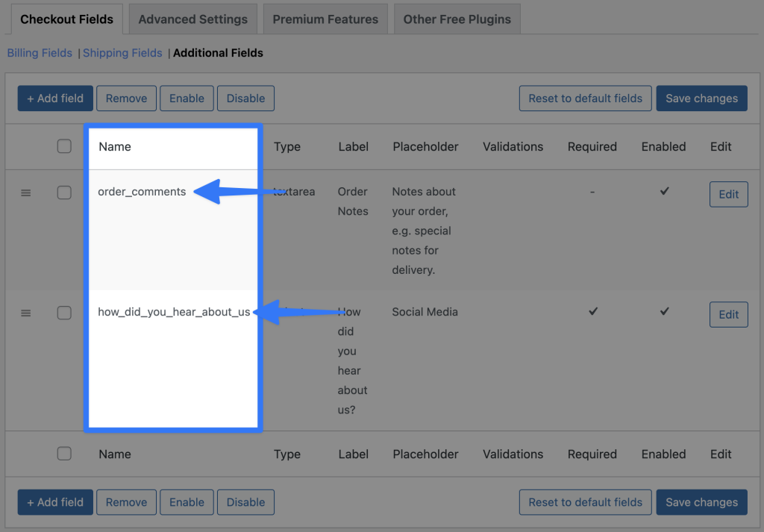Select the checkbox for the order_comments row

[64, 192]
